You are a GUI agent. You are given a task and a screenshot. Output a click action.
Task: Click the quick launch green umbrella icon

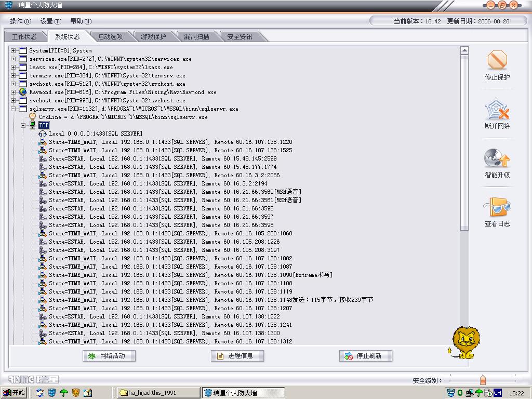(x=64, y=393)
